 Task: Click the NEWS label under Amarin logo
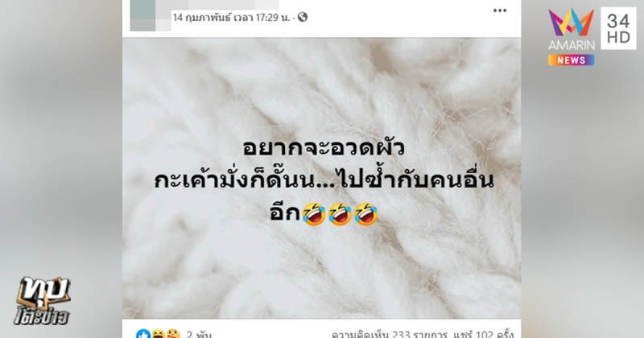click(572, 60)
